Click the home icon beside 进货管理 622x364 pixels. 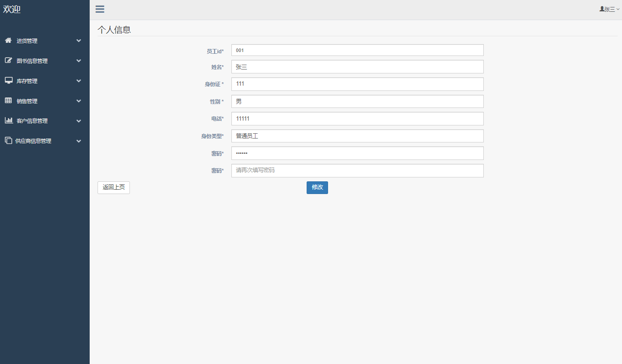tap(8, 40)
